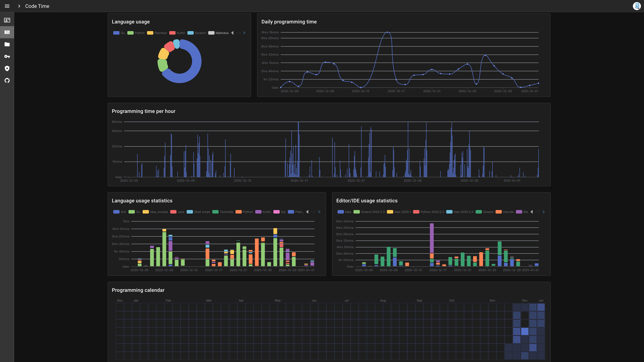Toggle Scratch in Language usage legend
The width and height of the screenshot is (644, 362).
coord(197,33)
